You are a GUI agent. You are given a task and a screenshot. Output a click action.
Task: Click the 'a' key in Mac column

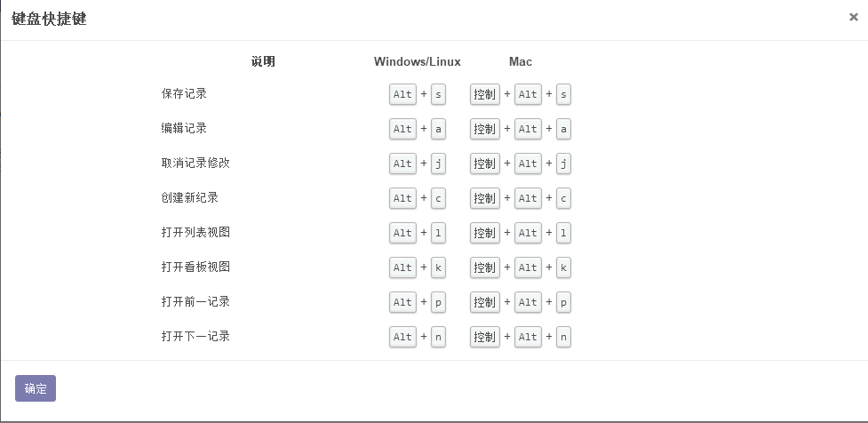click(563, 129)
